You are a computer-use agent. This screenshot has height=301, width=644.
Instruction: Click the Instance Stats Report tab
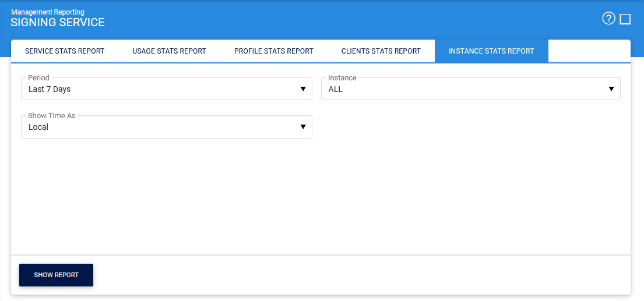[491, 51]
